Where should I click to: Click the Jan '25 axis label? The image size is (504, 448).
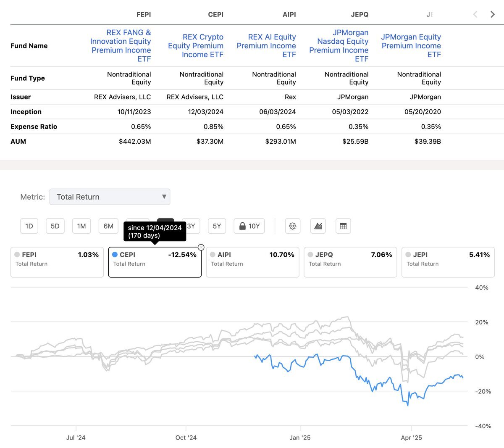[x=300, y=437]
